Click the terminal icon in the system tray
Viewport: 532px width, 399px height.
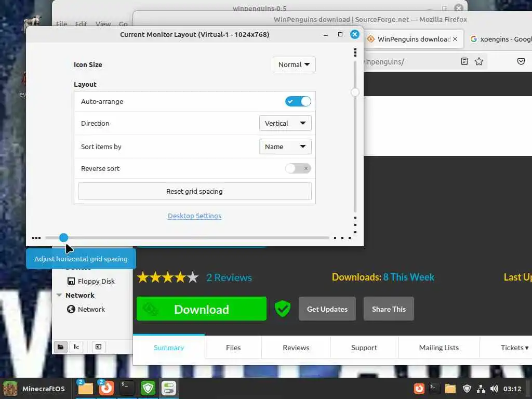click(x=434, y=389)
